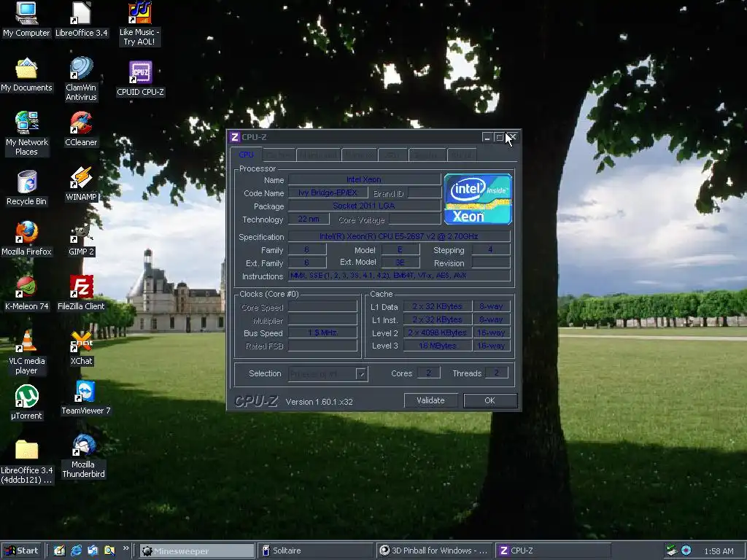Expand hidden quick launch items with the chevron
The image size is (747, 560).
tap(125, 548)
